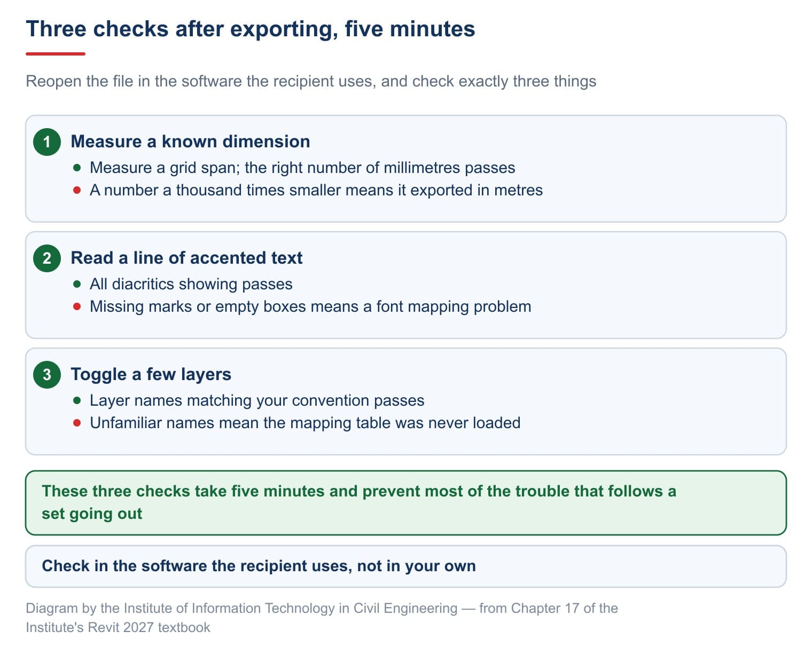Select the 'Toggle a few layers' heading

151,374
